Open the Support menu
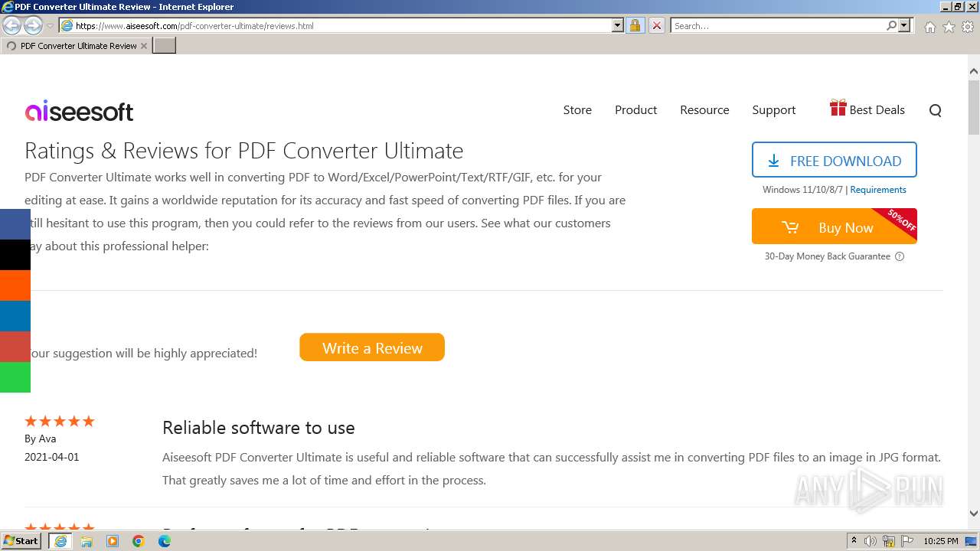980x551 pixels. click(773, 110)
